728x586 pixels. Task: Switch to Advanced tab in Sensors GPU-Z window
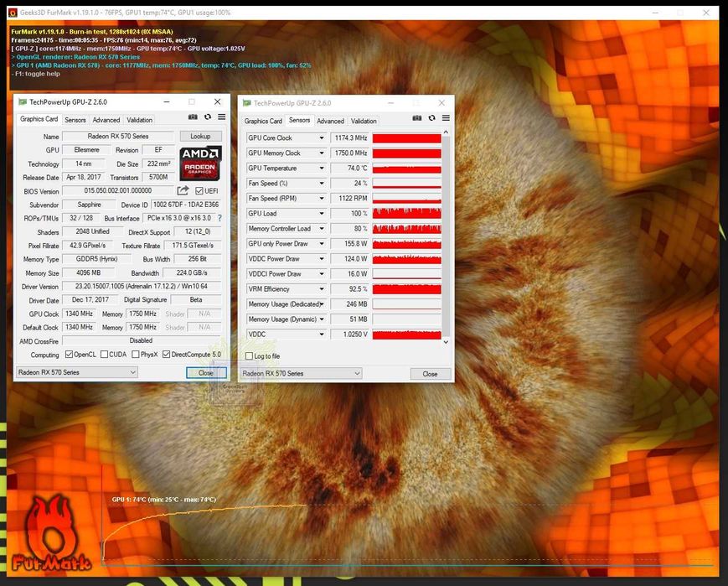coord(330,121)
